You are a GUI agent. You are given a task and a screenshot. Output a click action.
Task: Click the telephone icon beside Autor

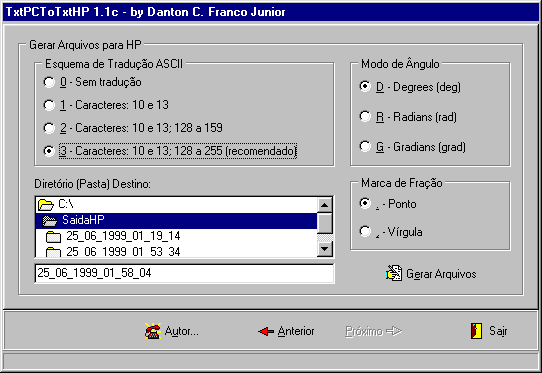153,331
